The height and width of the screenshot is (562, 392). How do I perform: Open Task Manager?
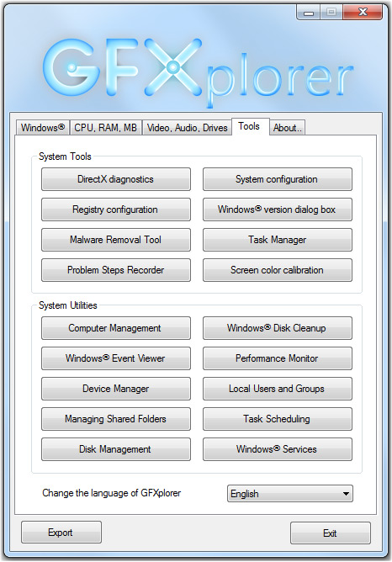pyautogui.click(x=278, y=240)
